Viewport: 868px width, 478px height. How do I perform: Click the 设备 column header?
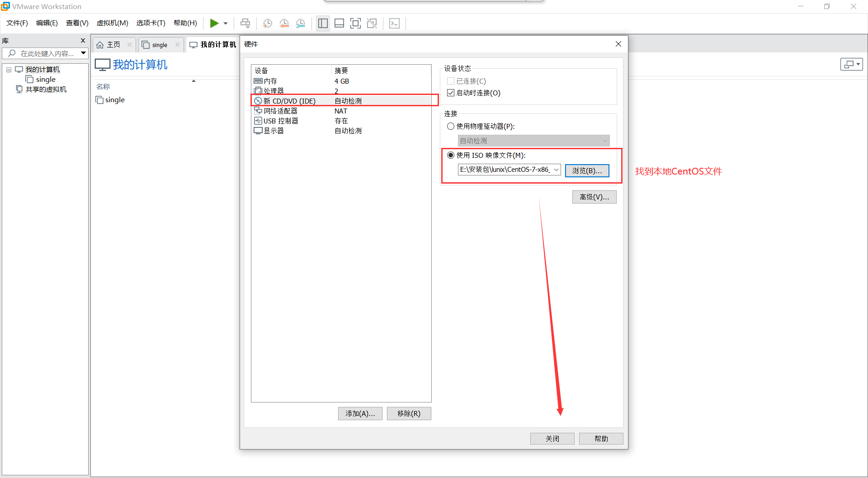[261, 71]
